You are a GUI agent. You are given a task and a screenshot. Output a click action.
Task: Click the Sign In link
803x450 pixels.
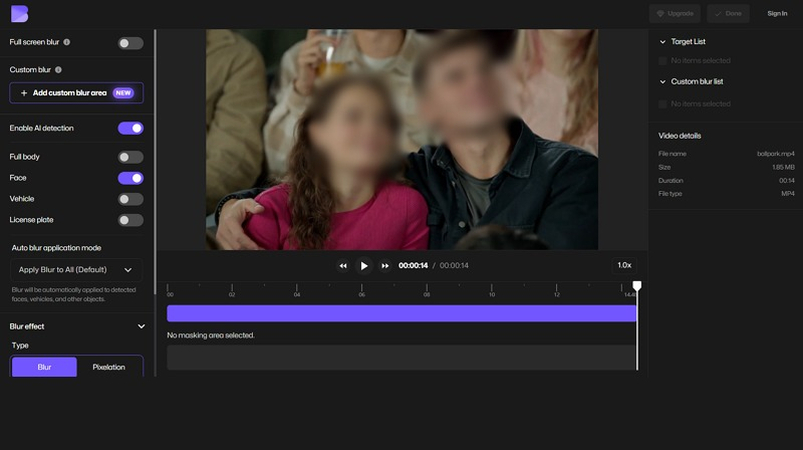point(777,13)
